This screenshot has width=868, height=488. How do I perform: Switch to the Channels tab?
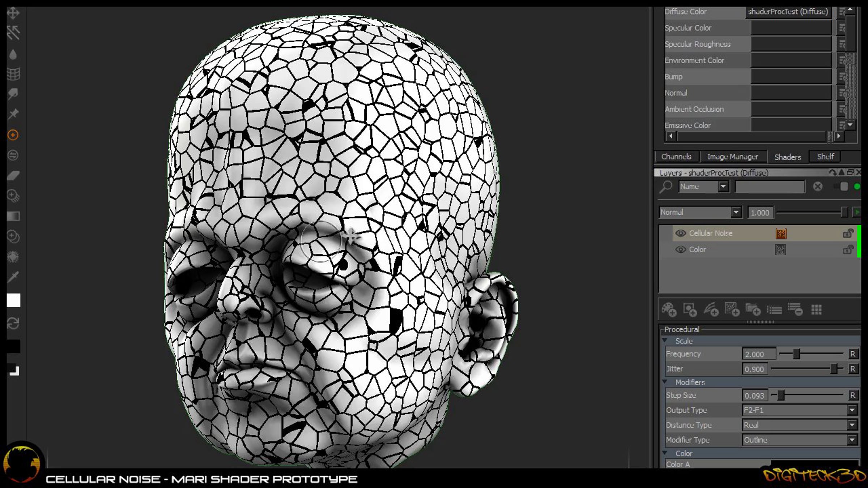[676, 157]
